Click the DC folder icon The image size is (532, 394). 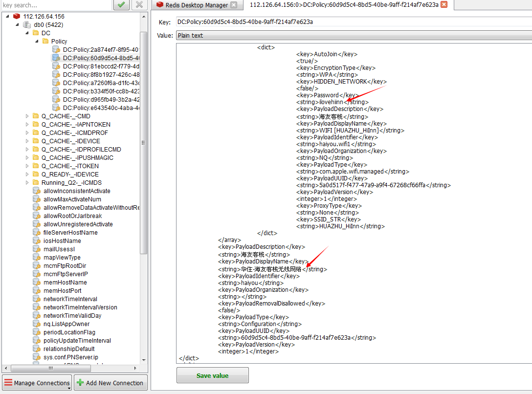36,33
